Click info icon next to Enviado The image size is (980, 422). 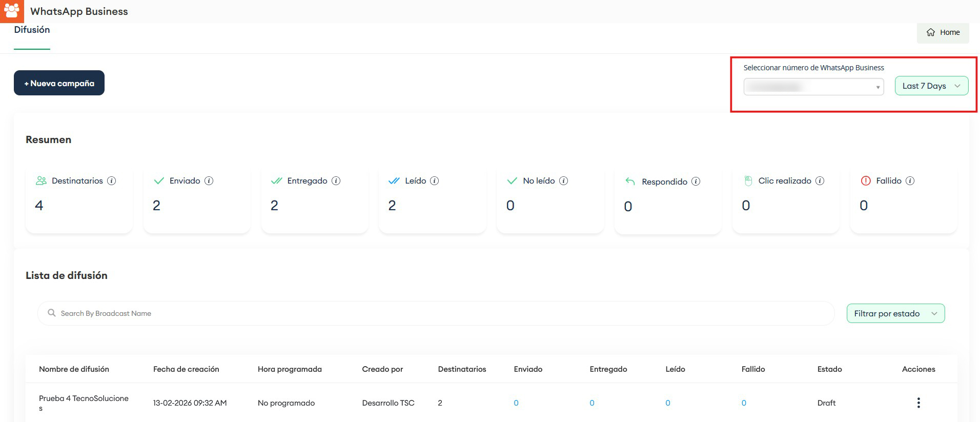[209, 181]
